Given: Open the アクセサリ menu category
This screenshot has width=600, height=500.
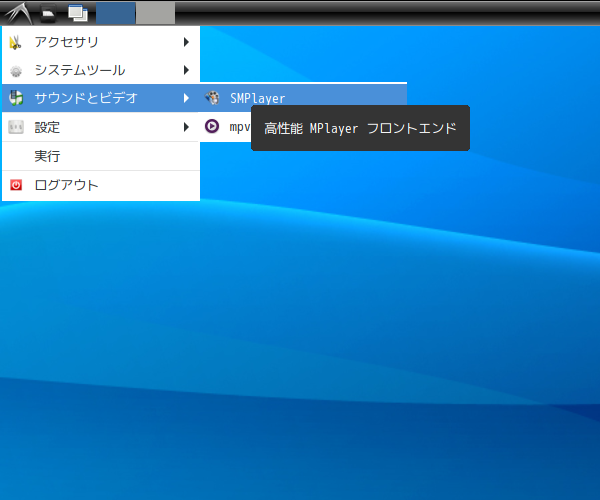Looking at the screenshot, I should point(101,42).
